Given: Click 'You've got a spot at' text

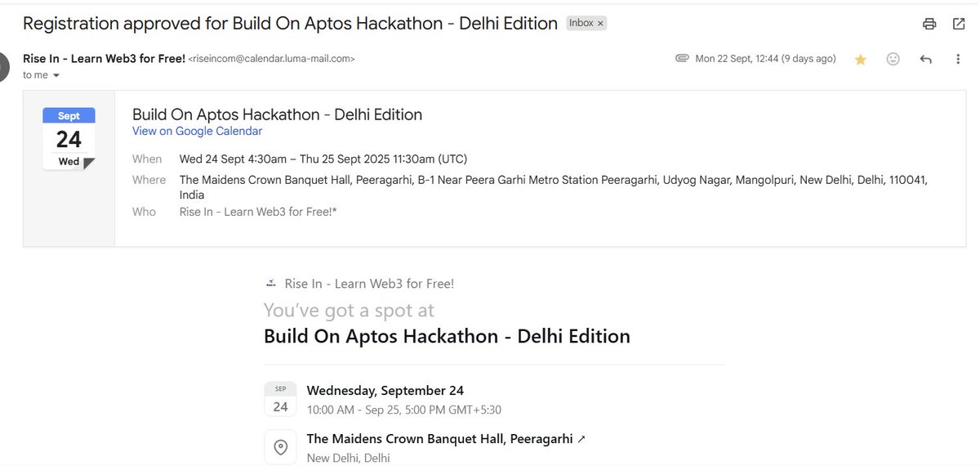Looking at the screenshot, I should [349, 311].
